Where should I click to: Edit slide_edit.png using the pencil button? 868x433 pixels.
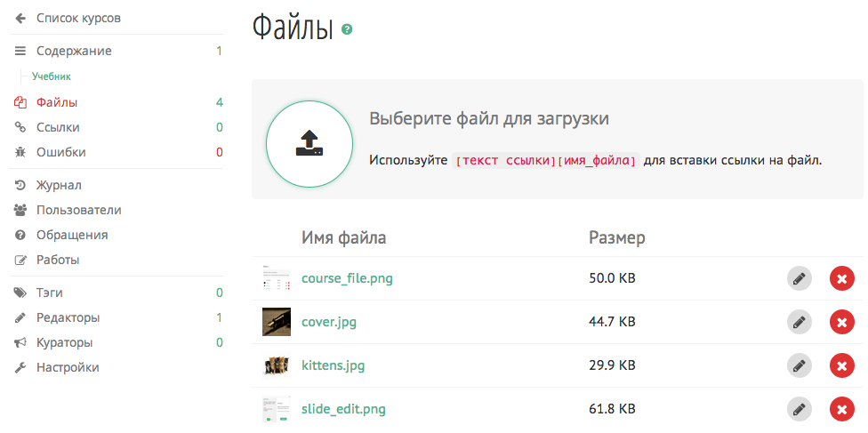799,409
